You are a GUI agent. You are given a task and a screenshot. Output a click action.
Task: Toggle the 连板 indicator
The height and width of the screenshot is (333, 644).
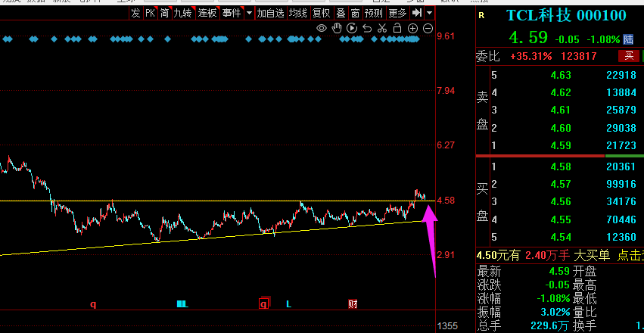pyautogui.click(x=207, y=13)
